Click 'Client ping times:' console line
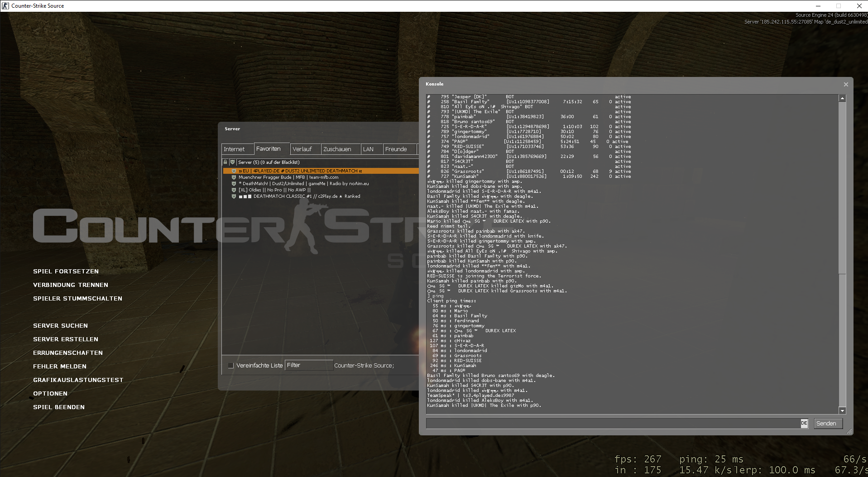868x477 pixels. click(x=451, y=301)
